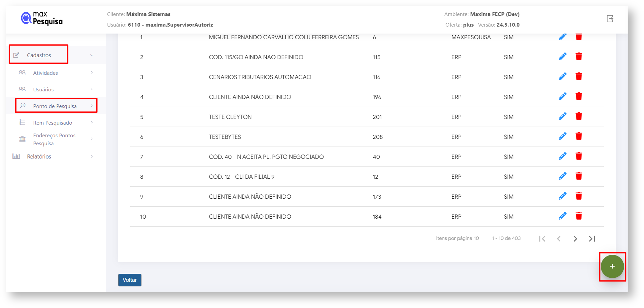The height and width of the screenshot is (308, 644).
Task: Click trash icon for row 10
Action: point(579,216)
